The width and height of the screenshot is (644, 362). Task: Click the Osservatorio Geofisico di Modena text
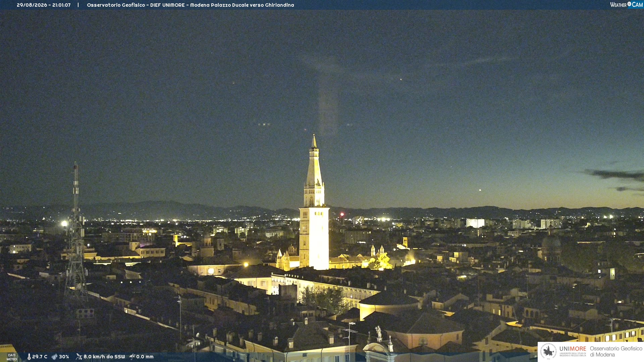click(x=616, y=352)
